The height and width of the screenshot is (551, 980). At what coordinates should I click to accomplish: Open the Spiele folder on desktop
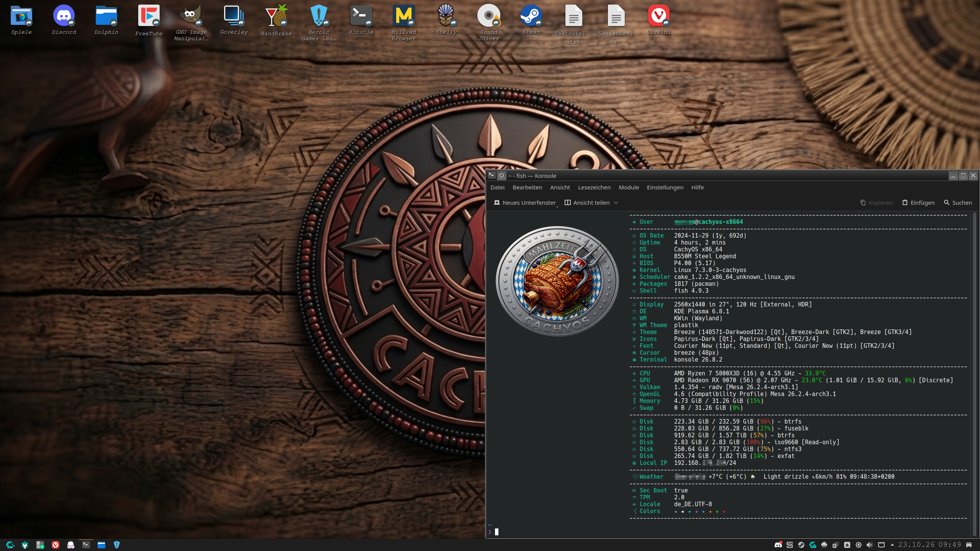21,20
